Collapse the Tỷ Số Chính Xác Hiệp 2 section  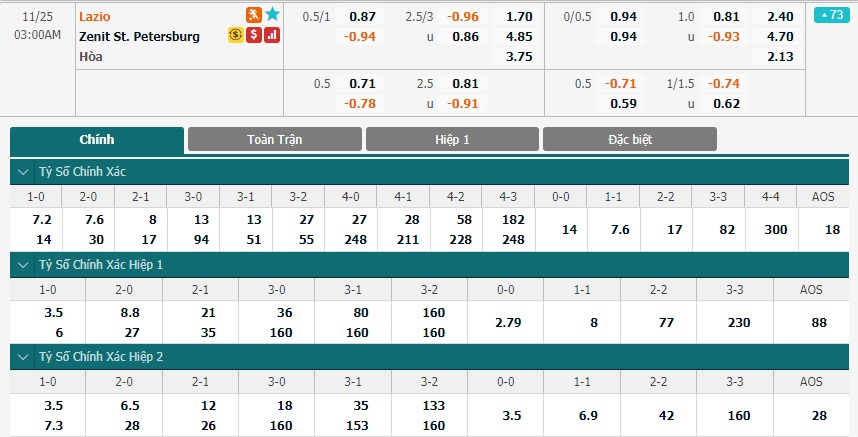coord(23,357)
